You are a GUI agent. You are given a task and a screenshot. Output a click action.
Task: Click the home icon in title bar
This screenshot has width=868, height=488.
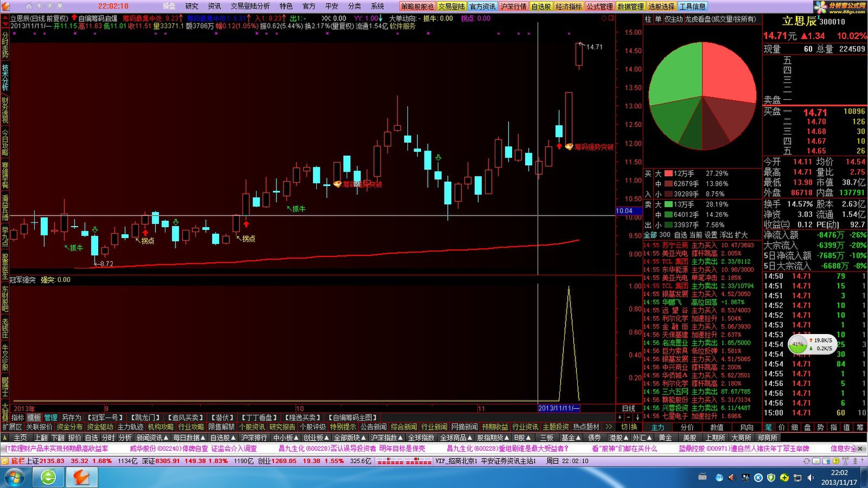point(29,6)
